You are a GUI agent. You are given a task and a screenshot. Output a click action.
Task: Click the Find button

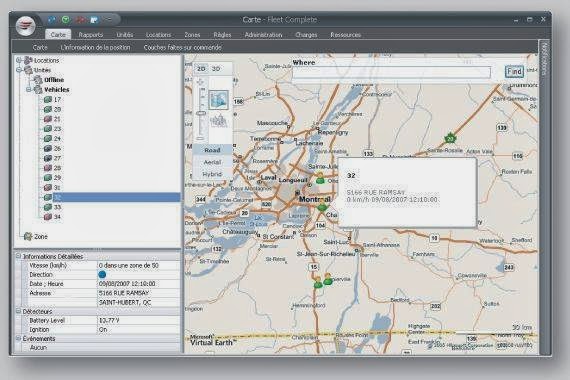[x=514, y=71]
